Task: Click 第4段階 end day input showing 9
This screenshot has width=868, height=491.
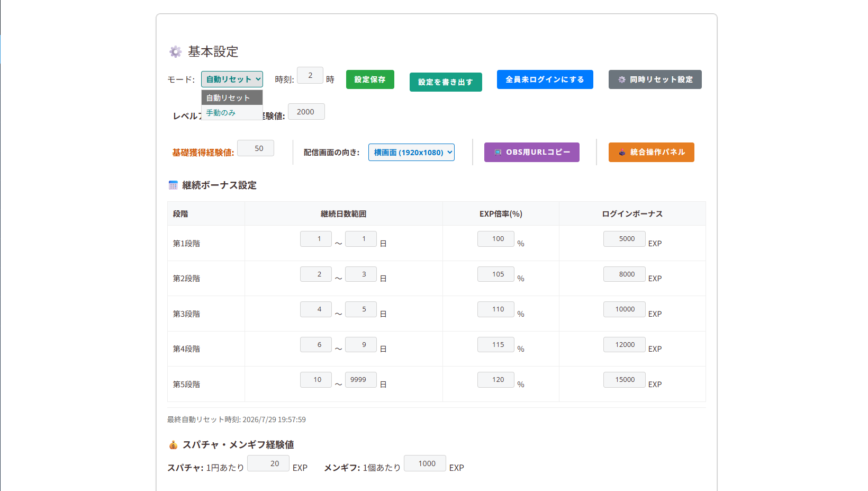Action: (361, 345)
